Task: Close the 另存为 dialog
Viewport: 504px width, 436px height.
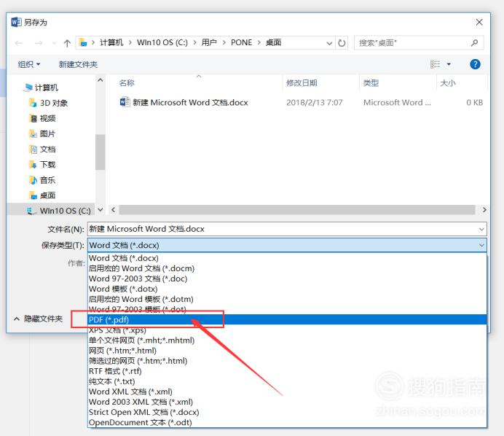Action: 479,22
